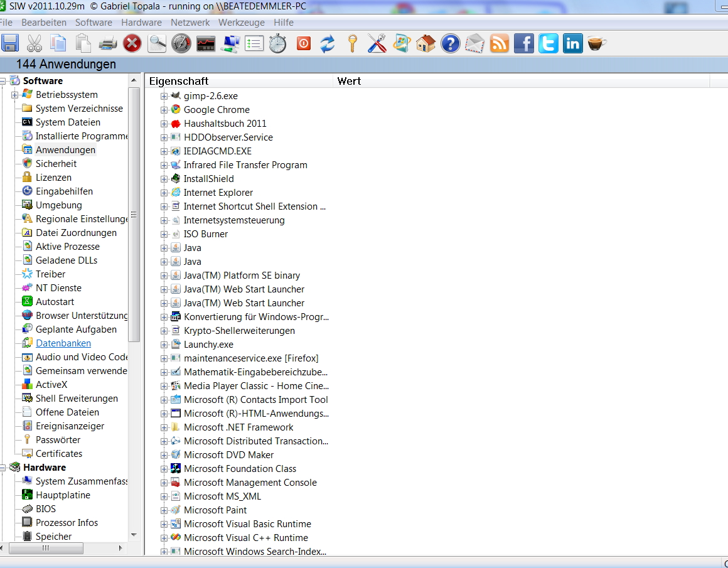Select Sicherheit in the tree
This screenshot has height=568, width=728.
point(56,163)
